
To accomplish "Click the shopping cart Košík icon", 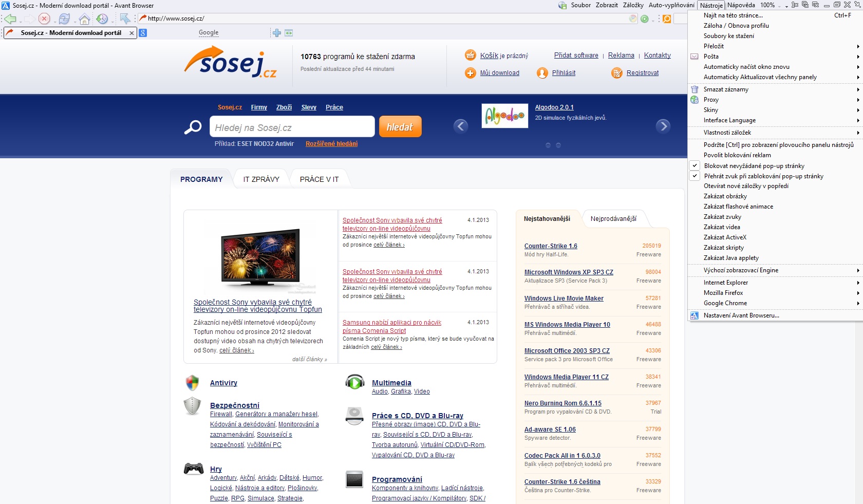I will (471, 55).
